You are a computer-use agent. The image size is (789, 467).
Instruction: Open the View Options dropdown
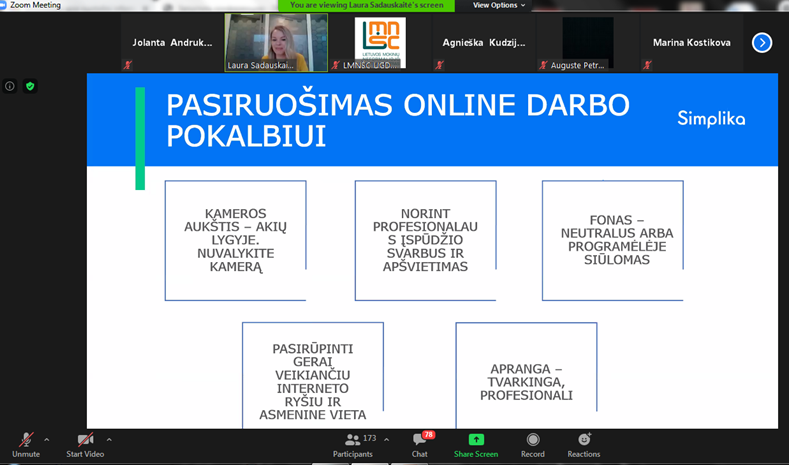pyautogui.click(x=498, y=5)
